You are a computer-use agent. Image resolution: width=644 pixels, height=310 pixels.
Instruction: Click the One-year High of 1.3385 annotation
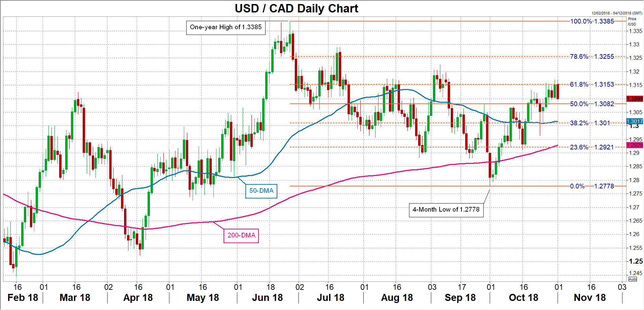(x=226, y=28)
